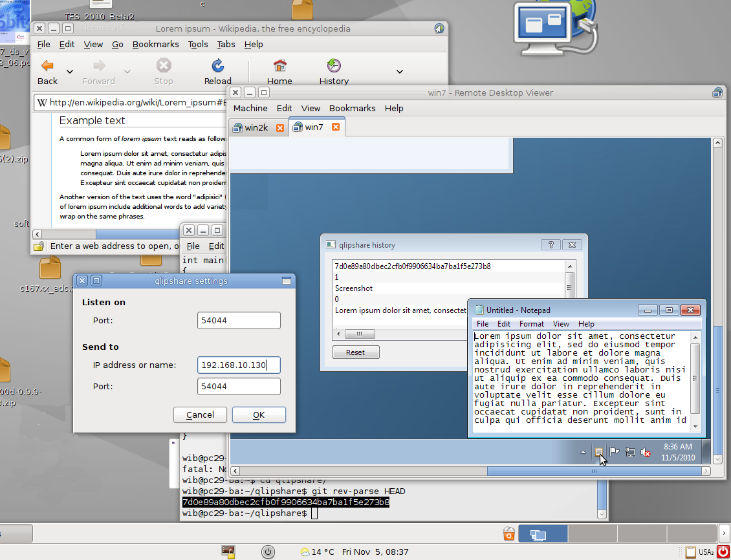The height and width of the screenshot is (560, 731).
Task: Open the Format menu in Notepad
Action: tap(532, 324)
